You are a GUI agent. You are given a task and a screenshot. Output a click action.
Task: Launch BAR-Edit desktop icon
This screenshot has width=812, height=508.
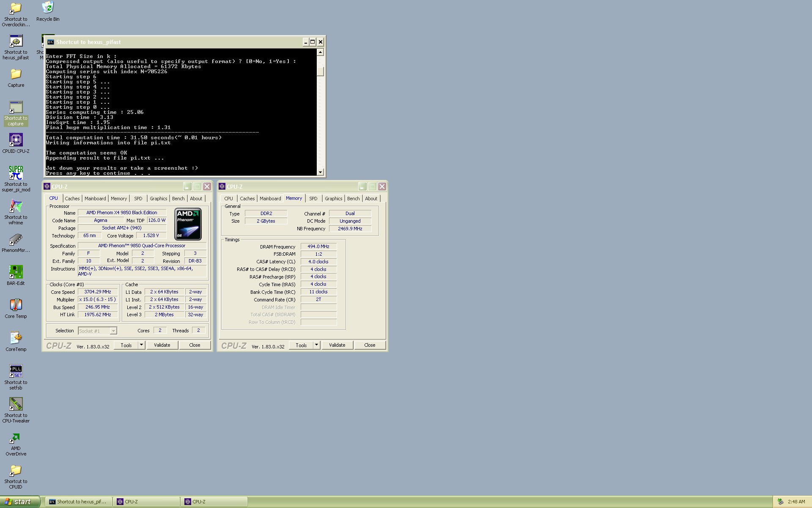coord(16,276)
